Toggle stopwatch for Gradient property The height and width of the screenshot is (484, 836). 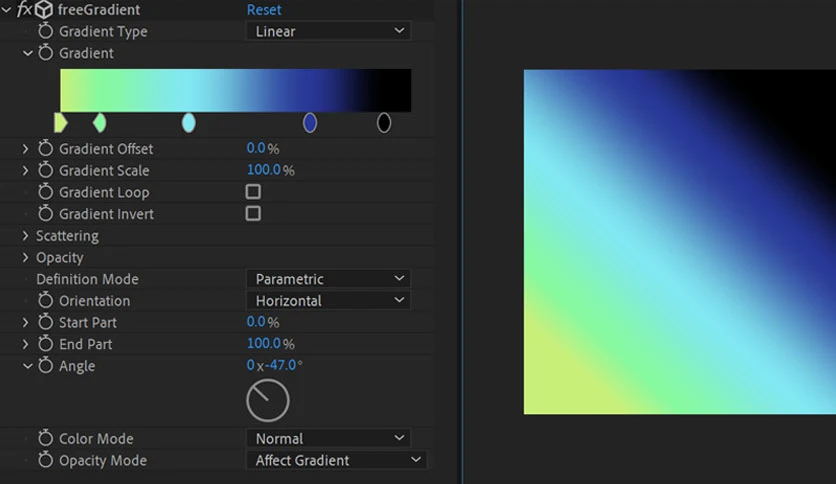45,53
